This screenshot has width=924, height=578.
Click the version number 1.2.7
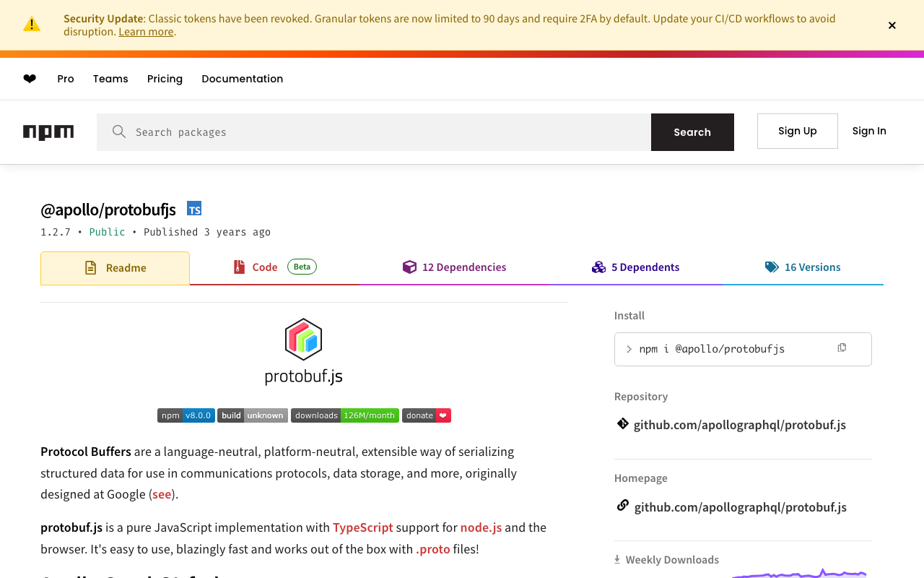pos(56,232)
